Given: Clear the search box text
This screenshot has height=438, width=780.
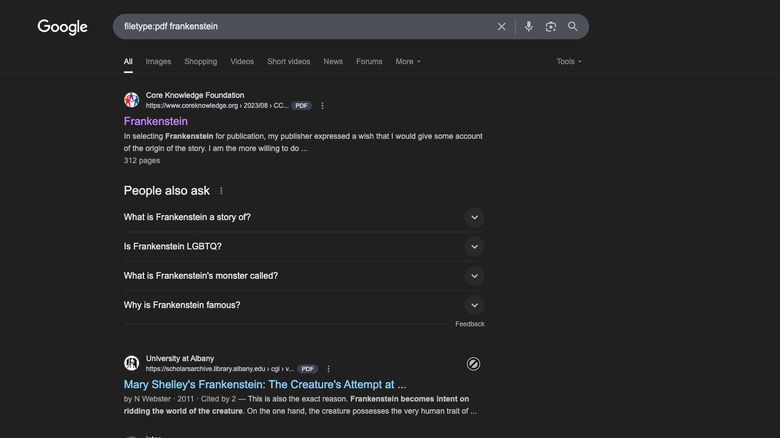Looking at the screenshot, I should (x=502, y=27).
